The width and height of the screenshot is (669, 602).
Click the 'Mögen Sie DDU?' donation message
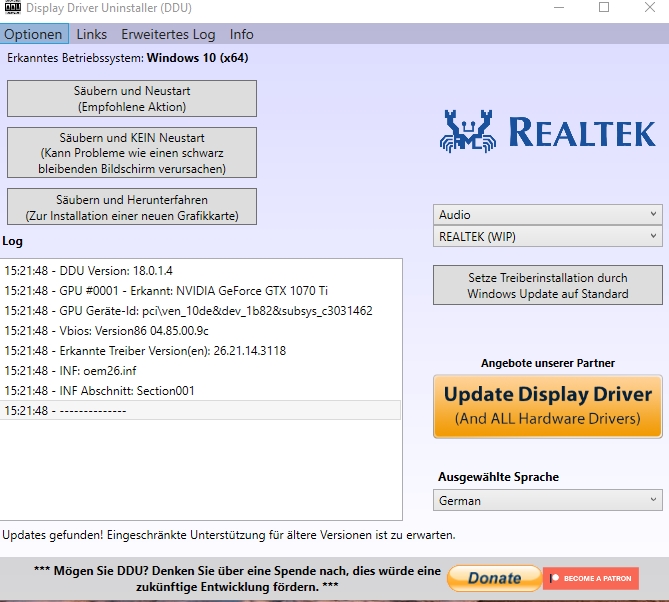tap(237, 579)
